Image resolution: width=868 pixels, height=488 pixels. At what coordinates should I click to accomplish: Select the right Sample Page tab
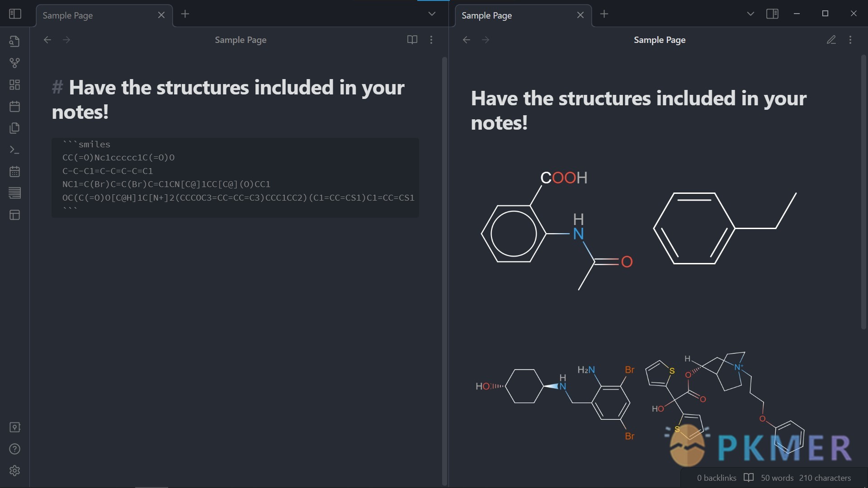point(523,15)
